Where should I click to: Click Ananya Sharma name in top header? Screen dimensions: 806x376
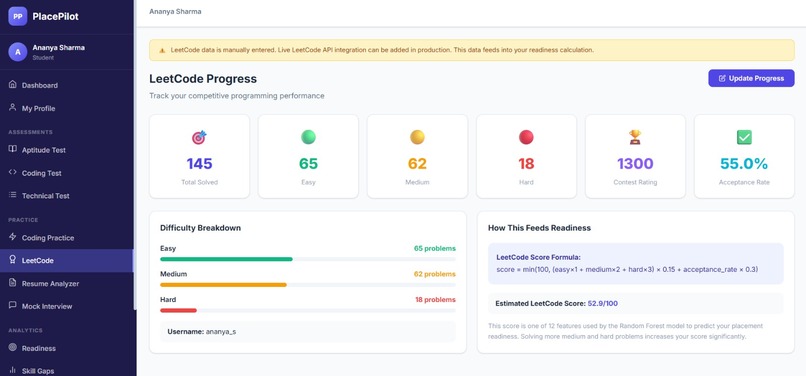(175, 11)
